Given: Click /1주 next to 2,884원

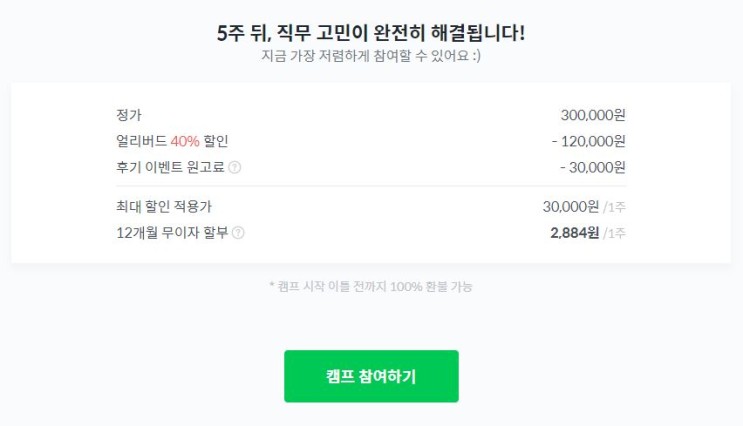Looking at the screenshot, I should coord(614,233).
